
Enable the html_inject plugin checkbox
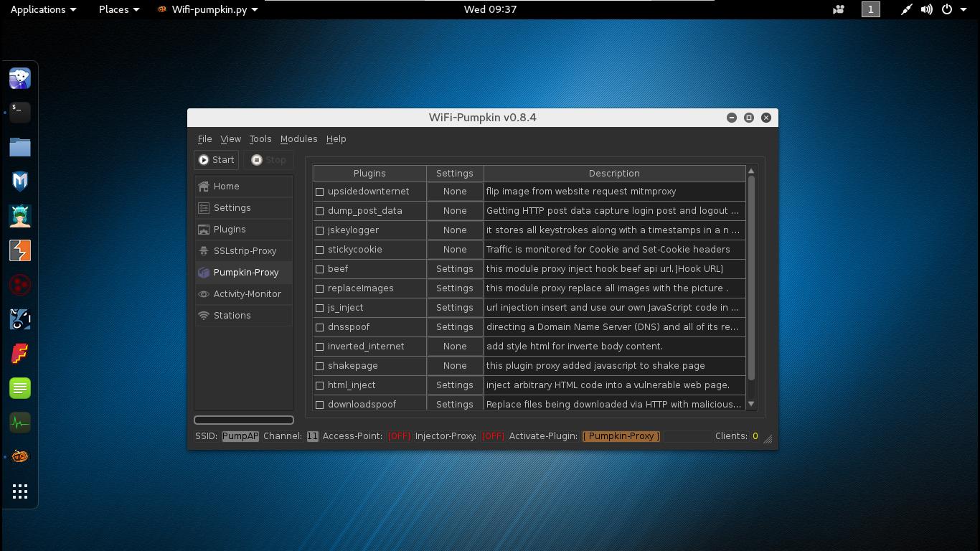click(x=320, y=385)
